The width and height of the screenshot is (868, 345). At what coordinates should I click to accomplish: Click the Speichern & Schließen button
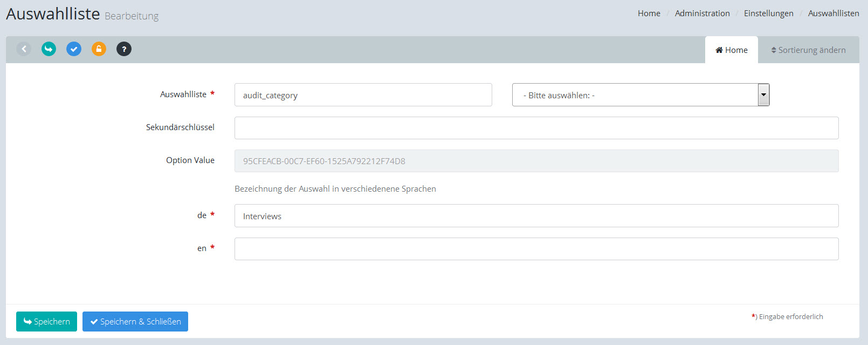[135, 322]
